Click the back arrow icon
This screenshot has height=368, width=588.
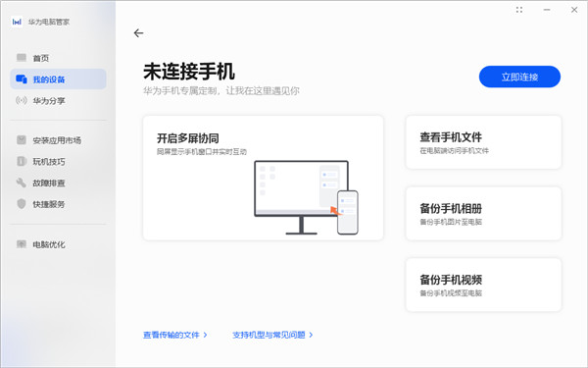coord(138,33)
